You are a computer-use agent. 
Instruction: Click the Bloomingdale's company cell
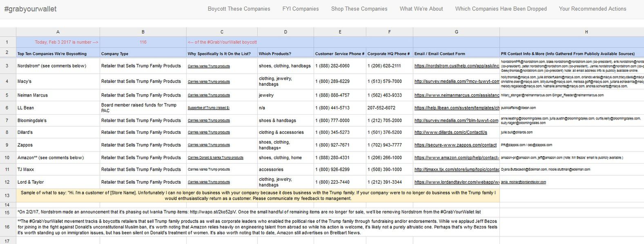pyautogui.click(x=58, y=120)
